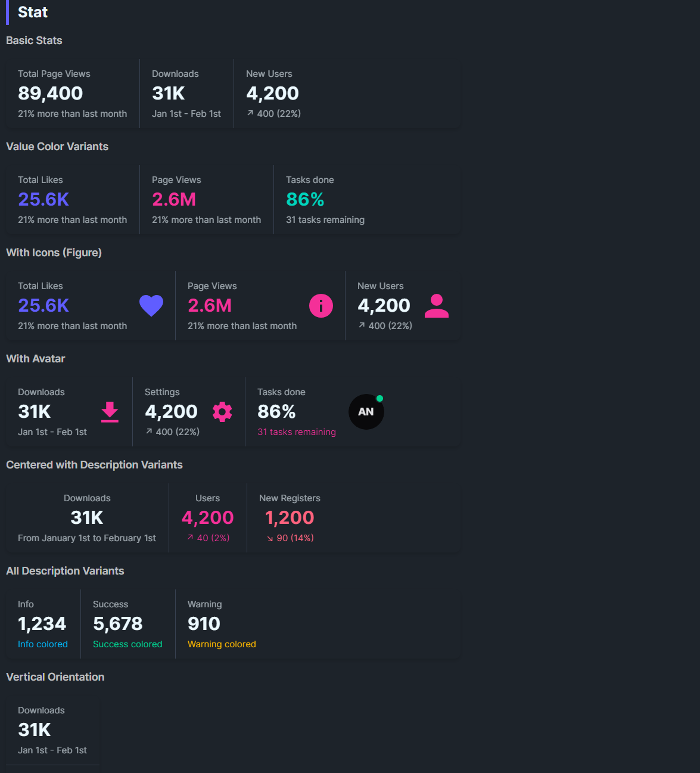Click the 'Success colored' description text
This screenshot has width=700, height=773.
[x=127, y=644]
